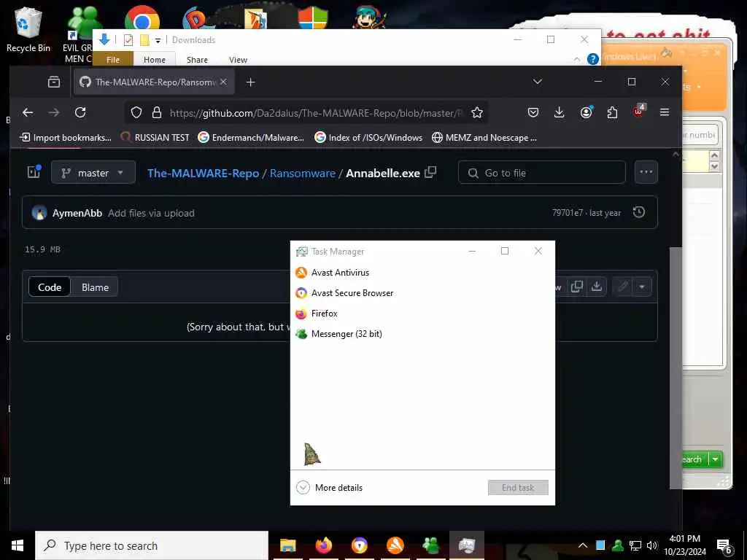Image resolution: width=747 pixels, height=560 pixels.
Task: Click the uBlock Origin extension icon
Action: click(638, 112)
